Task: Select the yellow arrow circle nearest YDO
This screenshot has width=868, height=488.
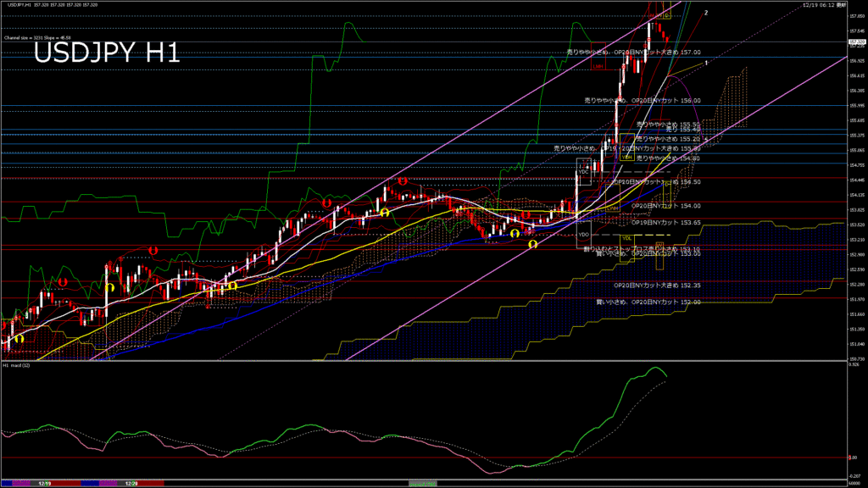Action: point(533,244)
